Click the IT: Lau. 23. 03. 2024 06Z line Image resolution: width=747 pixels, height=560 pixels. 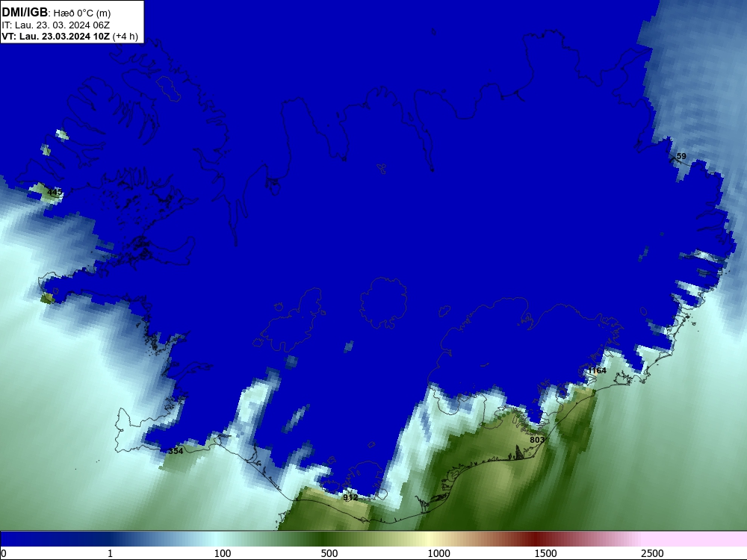(x=55, y=25)
